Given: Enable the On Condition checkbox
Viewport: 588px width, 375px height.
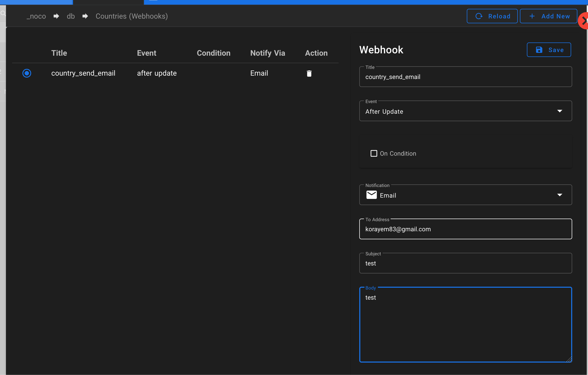Looking at the screenshot, I should tap(374, 153).
